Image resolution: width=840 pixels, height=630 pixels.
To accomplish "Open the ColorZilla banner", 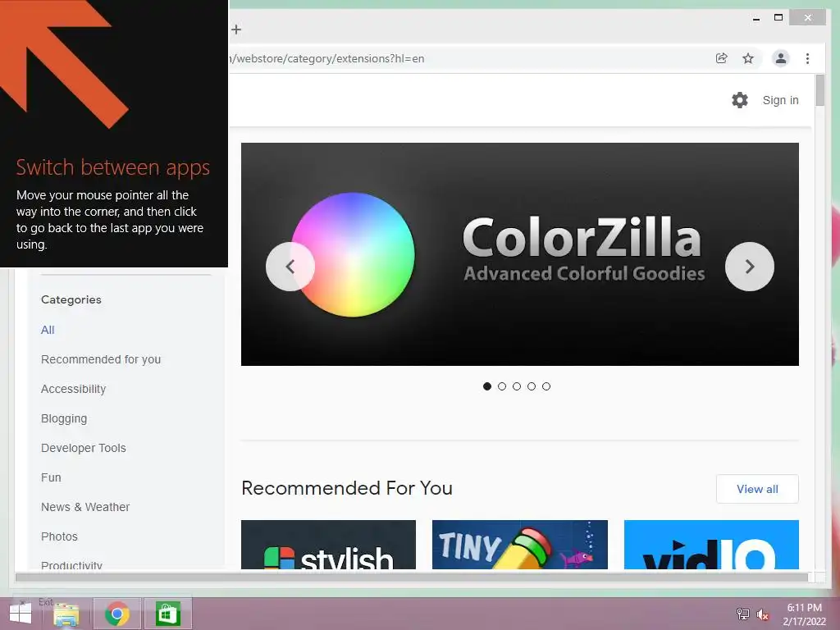I will click(519, 254).
